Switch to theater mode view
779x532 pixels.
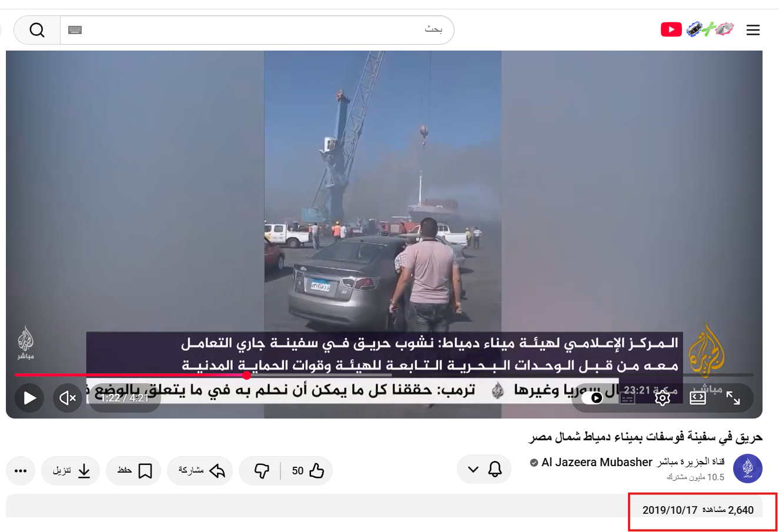(x=698, y=398)
